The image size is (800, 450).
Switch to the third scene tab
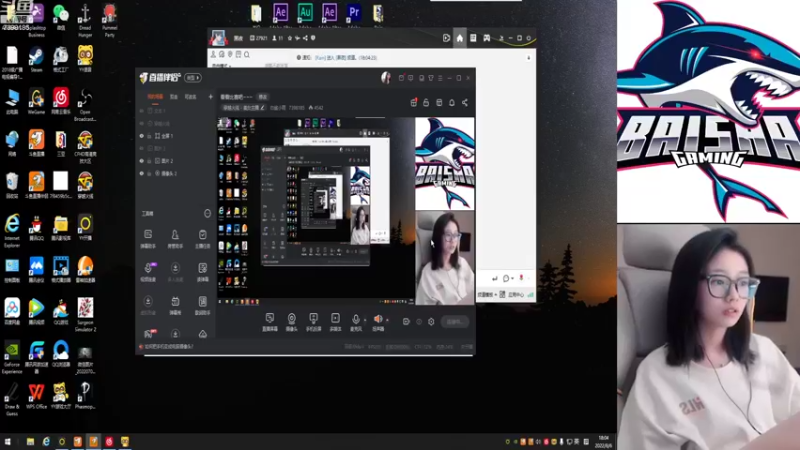click(190, 96)
